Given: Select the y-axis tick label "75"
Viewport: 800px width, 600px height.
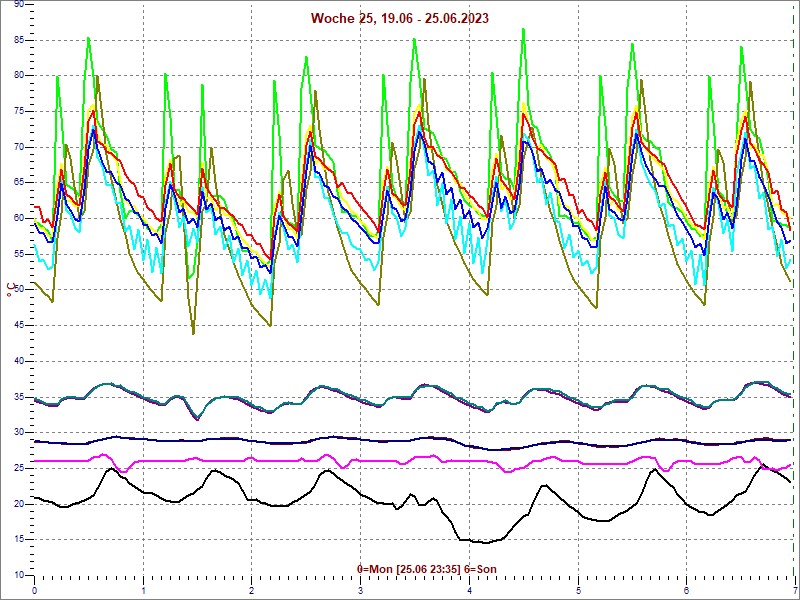Looking at the screenshot, I should click(x=18, y=111).
